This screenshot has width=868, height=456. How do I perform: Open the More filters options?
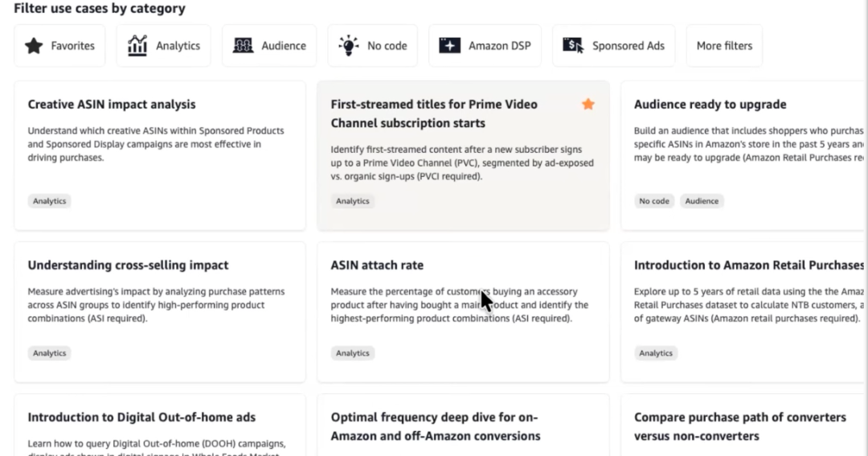point(724,46)
